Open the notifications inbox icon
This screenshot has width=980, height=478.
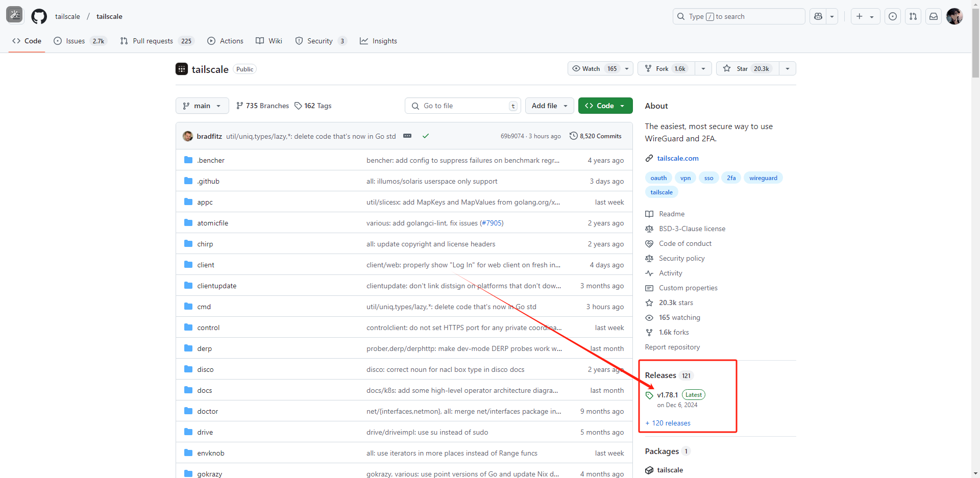934,16
